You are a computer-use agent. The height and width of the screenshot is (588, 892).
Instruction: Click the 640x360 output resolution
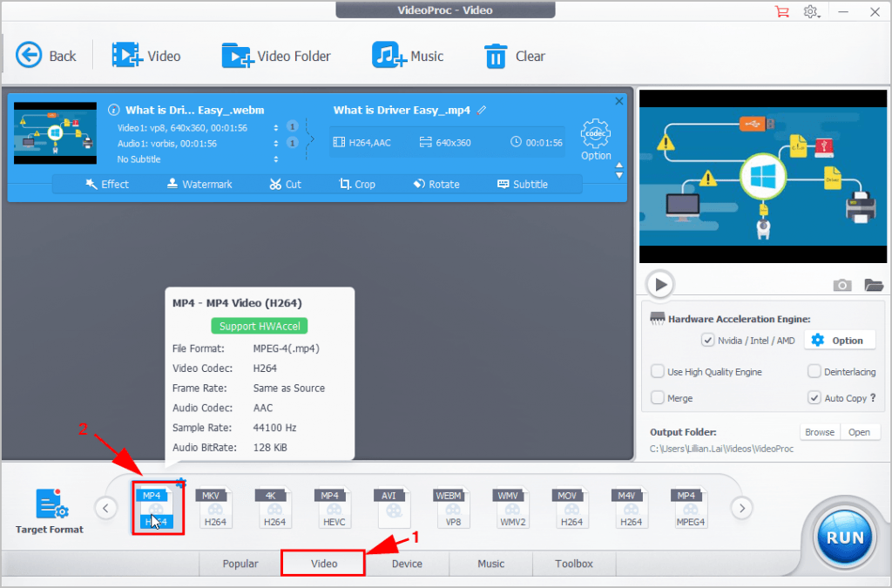(445, 142)
